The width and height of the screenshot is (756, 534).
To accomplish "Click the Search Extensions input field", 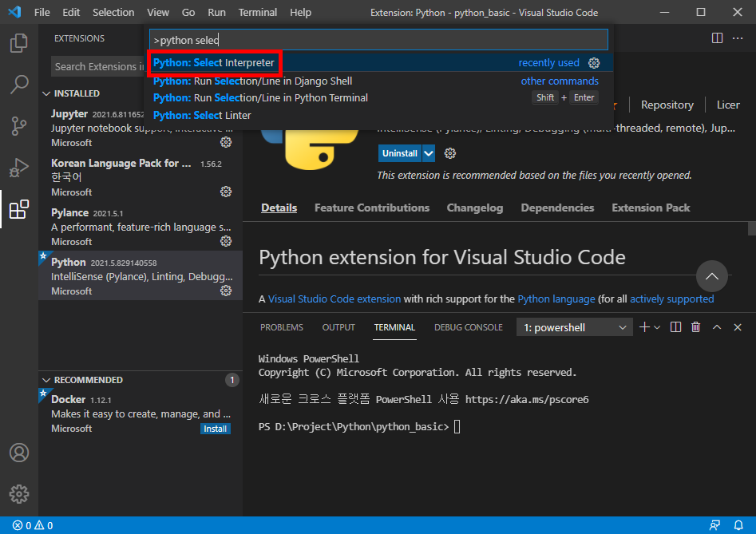I will point(98,66).
